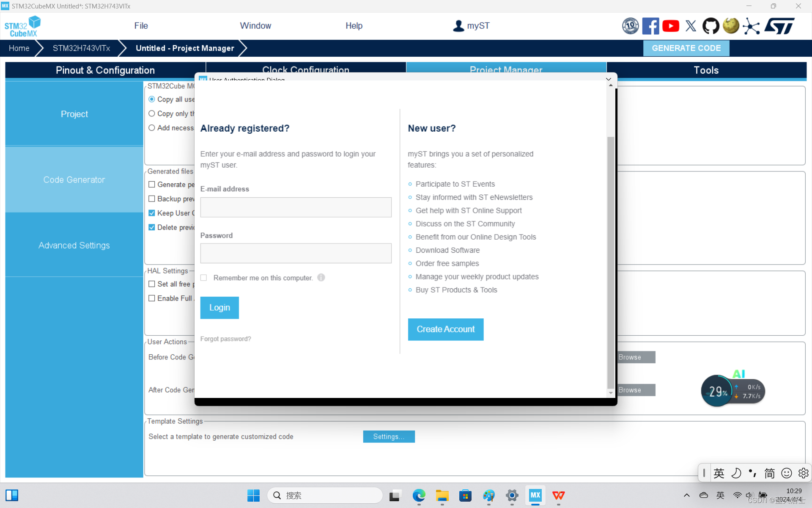Image resolution: width=812 pixels, height=508 pixels.
Task: Click the info icon beside Remember me
Action: 321,278
